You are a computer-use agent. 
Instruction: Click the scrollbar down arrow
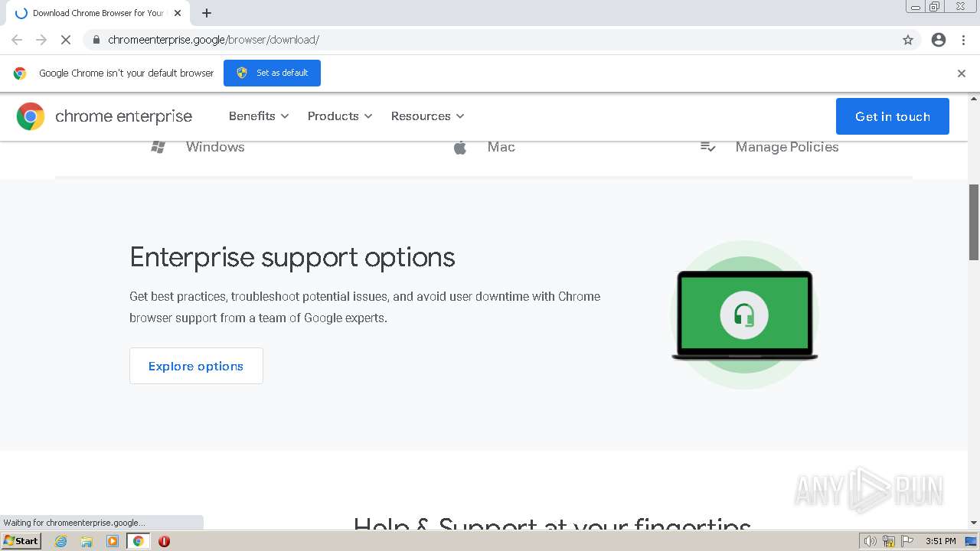pos(974,523)
